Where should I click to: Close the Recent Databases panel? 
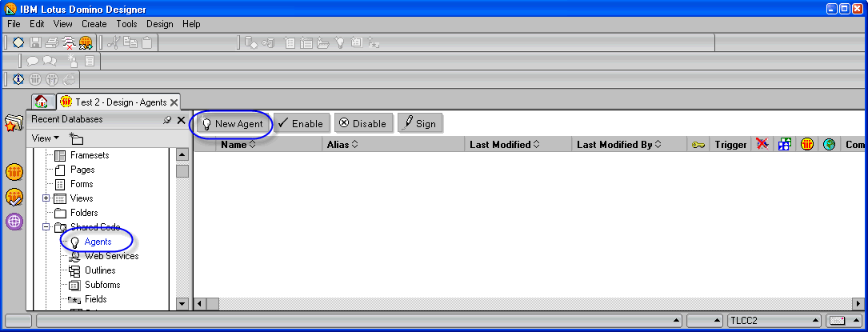pos(181,119)
